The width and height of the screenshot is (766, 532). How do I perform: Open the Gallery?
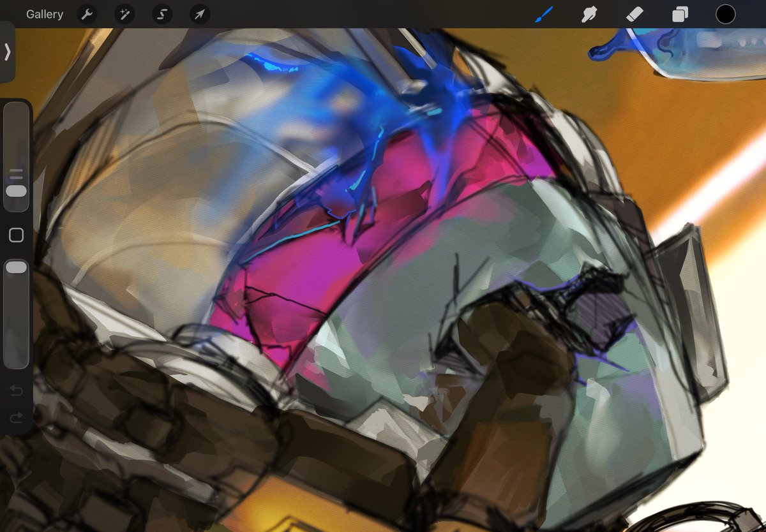point(45,14)
